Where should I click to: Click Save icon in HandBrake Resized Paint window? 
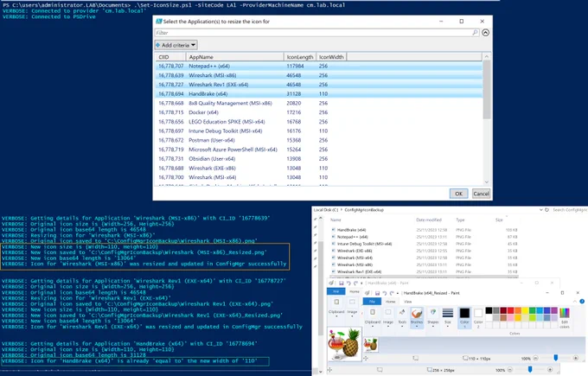377,293
